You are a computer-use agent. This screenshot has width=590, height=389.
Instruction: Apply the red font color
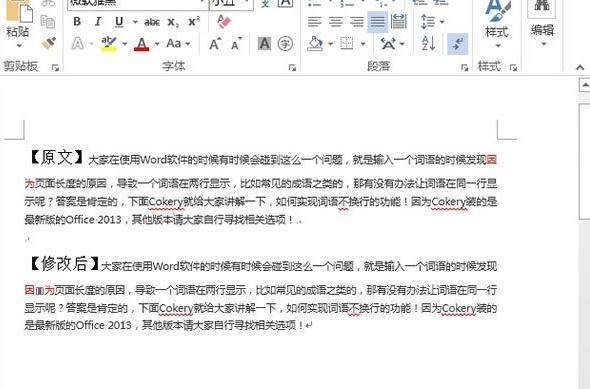click(141, 44)
